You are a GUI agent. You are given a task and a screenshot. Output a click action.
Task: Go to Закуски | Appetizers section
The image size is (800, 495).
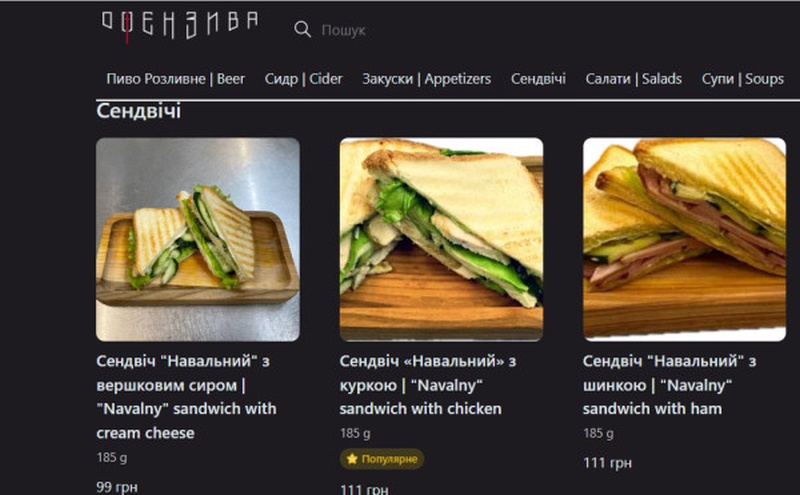click(x=427, y=79)
